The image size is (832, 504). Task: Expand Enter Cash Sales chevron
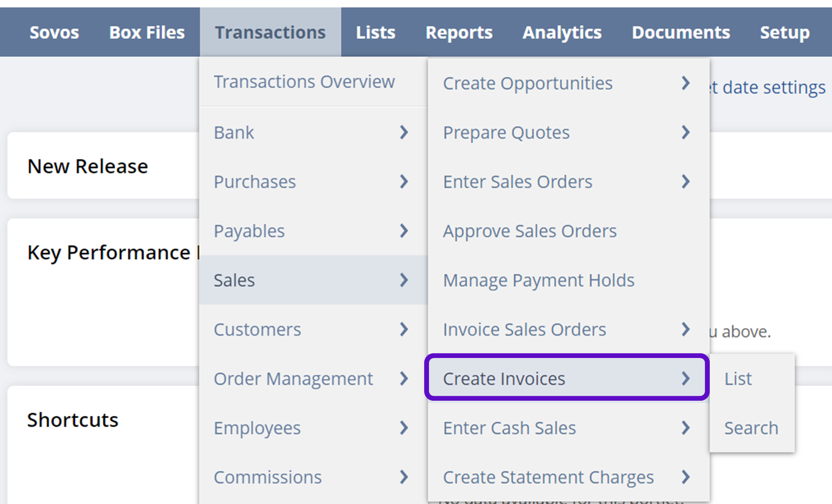(685, 428)
